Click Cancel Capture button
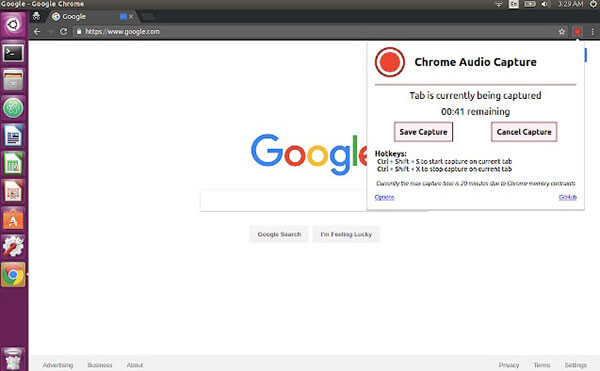 click(524, 132)
